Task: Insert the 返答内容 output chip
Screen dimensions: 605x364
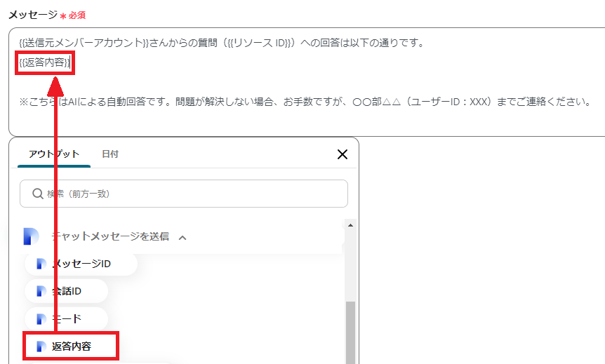Action: click(71, 346)
